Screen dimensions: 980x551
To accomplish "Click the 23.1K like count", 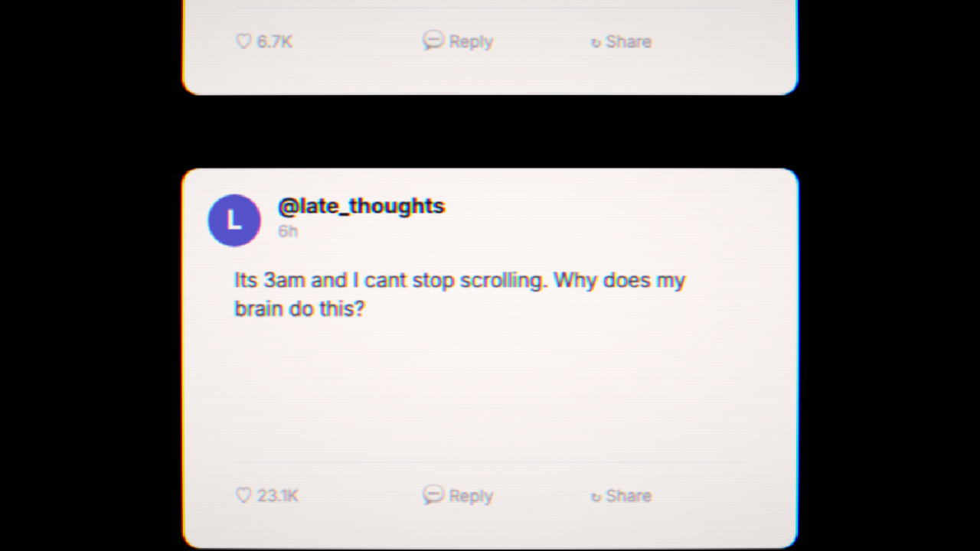I will [x=278, y=495].
